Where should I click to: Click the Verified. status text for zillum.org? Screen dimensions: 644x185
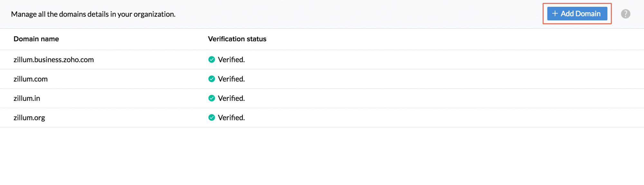231,117
